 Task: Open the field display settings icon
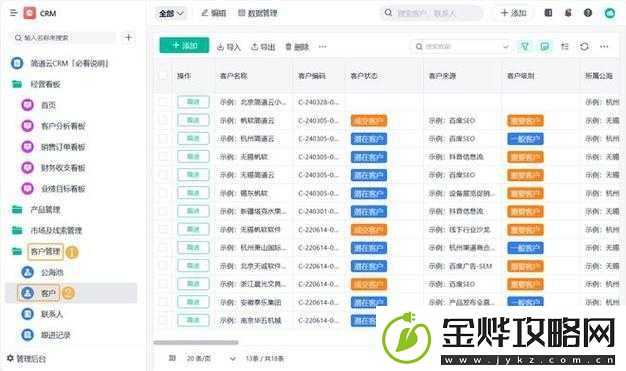point(565,46)
